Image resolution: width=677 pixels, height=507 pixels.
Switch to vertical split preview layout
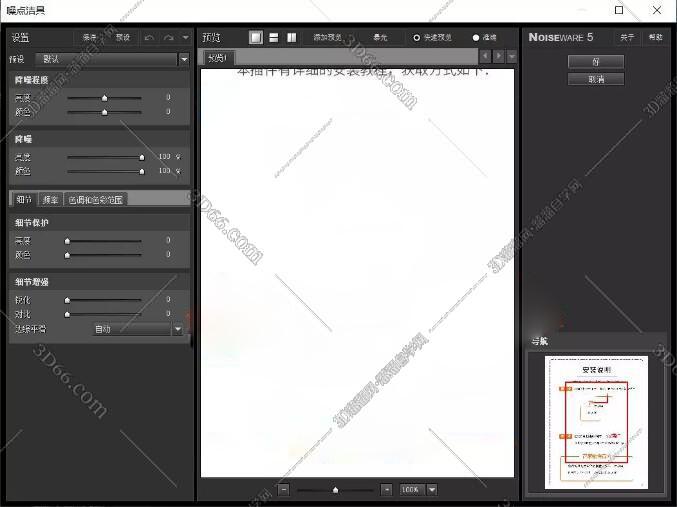pos(291,37)
